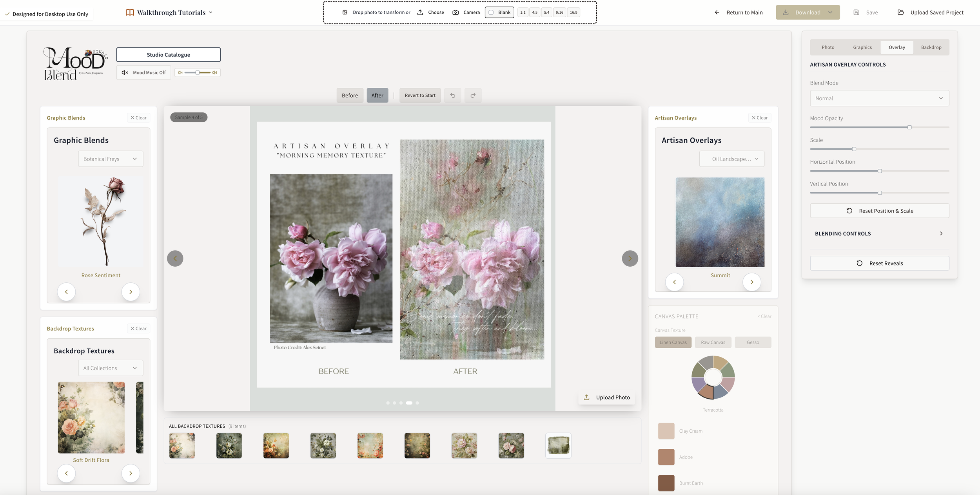Click the Camera icon
This screenshot has width=980, height=495.
(x=456, y=13)
